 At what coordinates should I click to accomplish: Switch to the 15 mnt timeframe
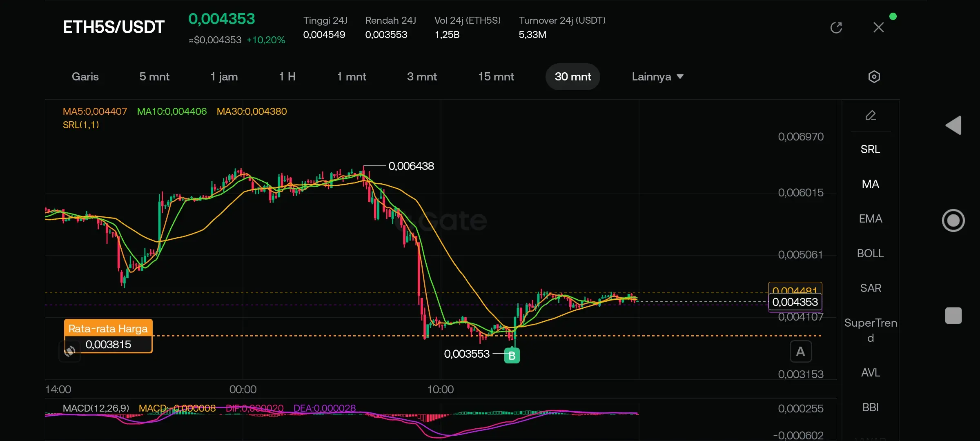[x=496, y=77]
